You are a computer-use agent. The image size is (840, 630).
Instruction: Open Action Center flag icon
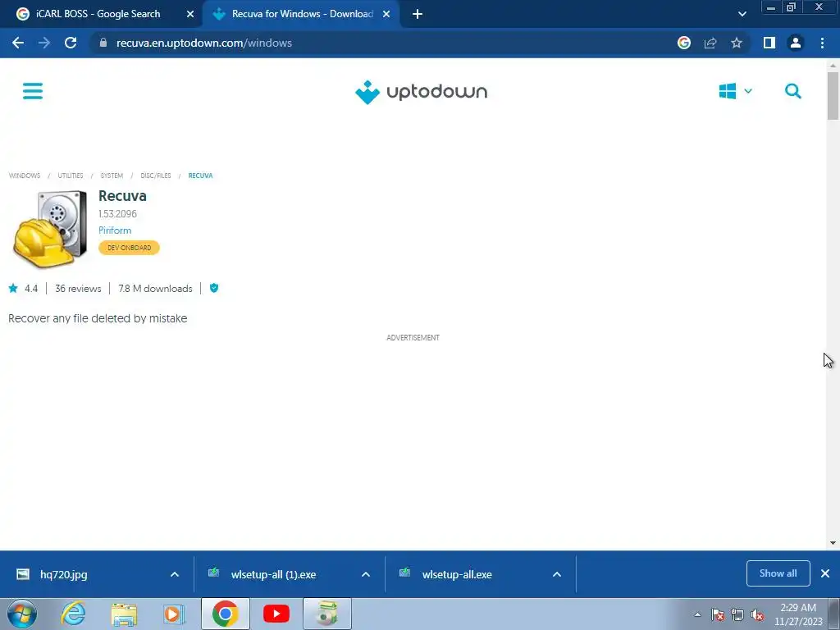[718, 615]
